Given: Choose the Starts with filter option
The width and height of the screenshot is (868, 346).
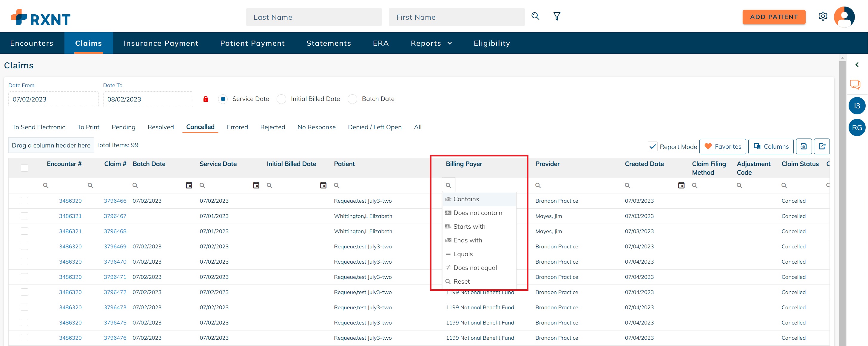Looking at the screenshot, I should pos(479,227).
